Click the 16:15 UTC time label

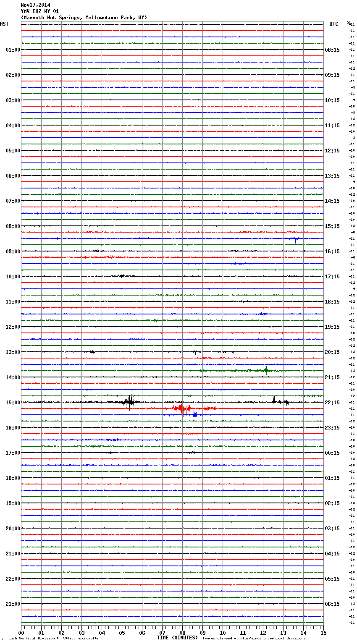click(x=332, y=251)
